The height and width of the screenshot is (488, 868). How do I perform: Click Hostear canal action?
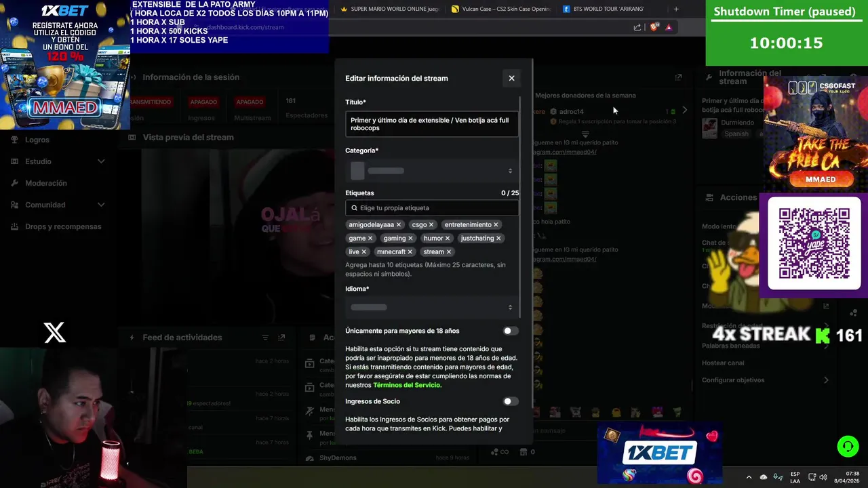pos(723,363)
